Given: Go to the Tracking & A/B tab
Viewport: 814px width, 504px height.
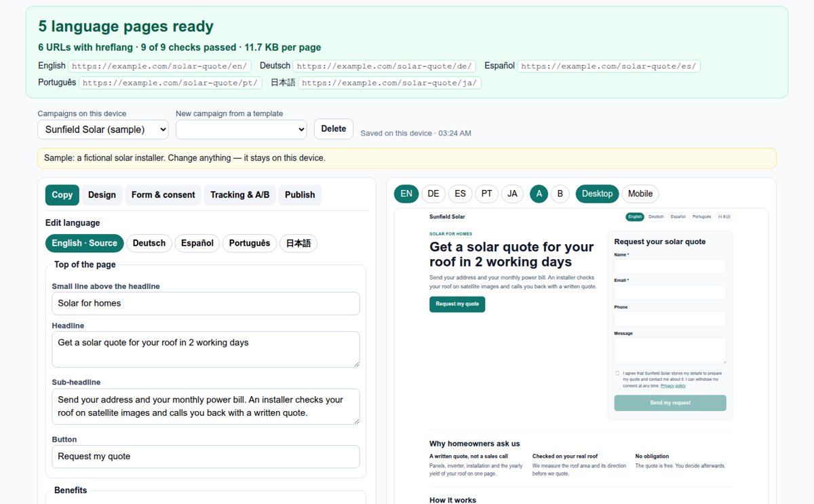Looking at the screenshot, I should 239,195.
